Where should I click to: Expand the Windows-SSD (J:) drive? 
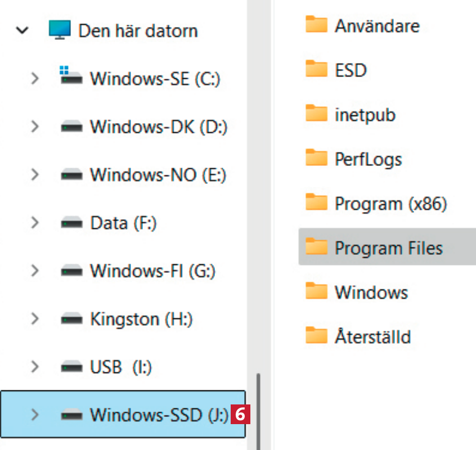[x=35, y=415]
